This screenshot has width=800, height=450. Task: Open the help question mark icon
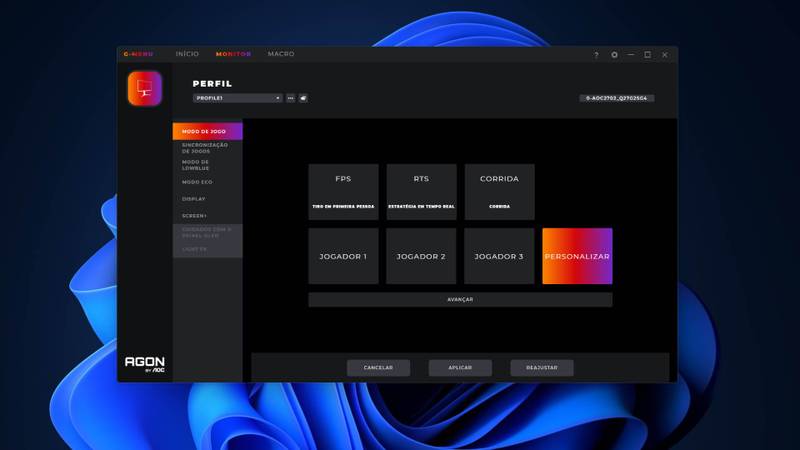tap(596, 55)
